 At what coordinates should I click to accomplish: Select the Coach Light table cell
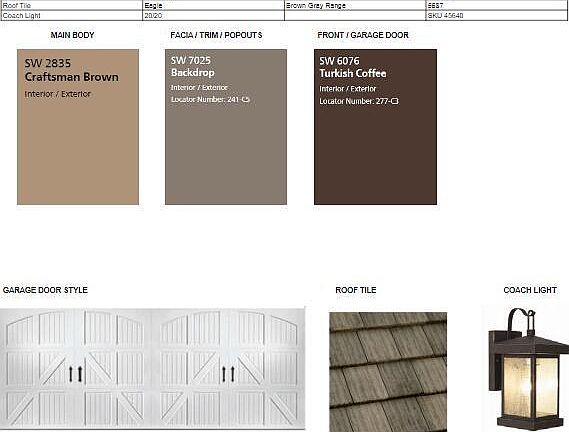click(72, 16)
